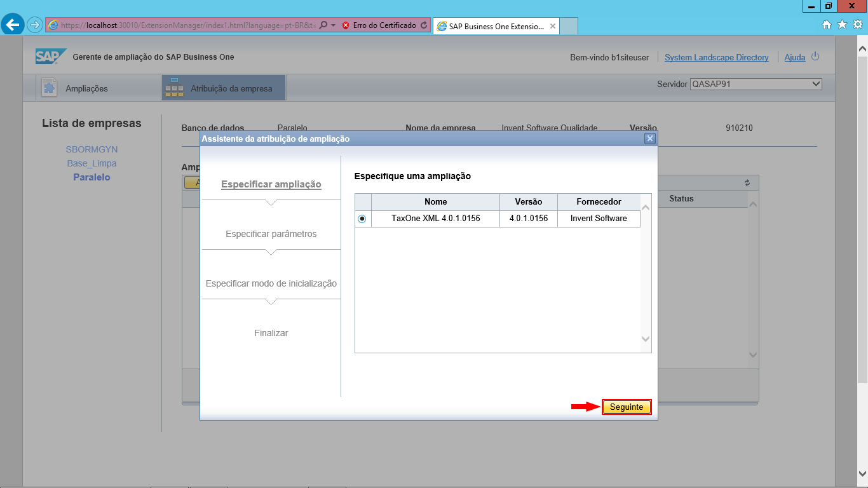Click the TaxOne XML 4.0.1.0156 name cell

436,219
